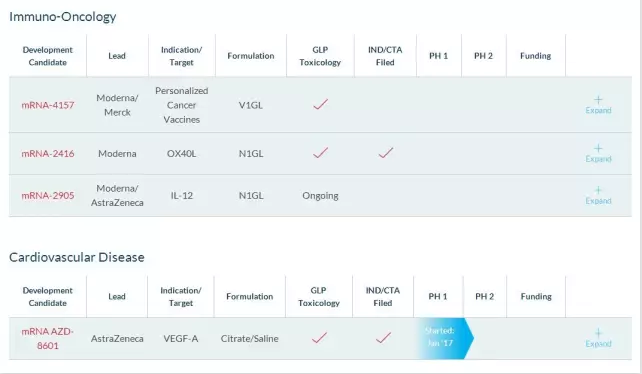Image resolution: width=642 pixels, height=374 pixels.
Task: Click the GLP Toxicology checkmark for mRNA-4157
Action: pos(321,104)
